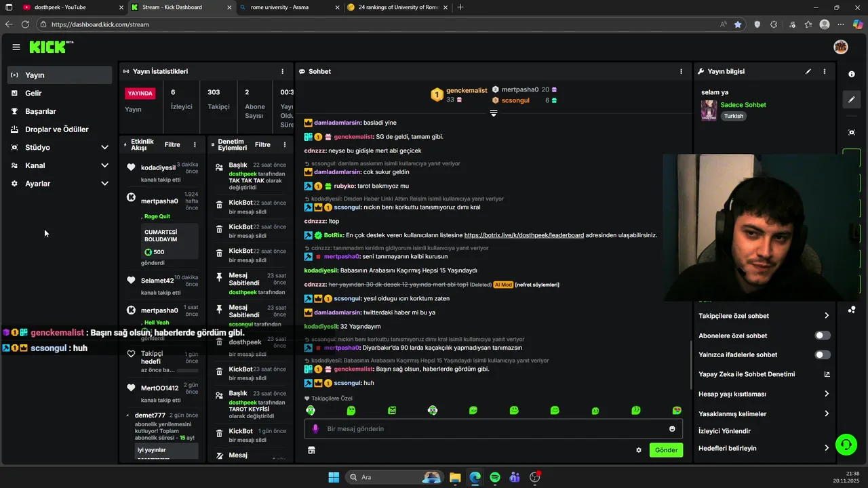Image resolution: width=868 pixels, height=488 pixels.
Task: Open chat settings gear next to Gönder
Action: (x=639, y=450)
